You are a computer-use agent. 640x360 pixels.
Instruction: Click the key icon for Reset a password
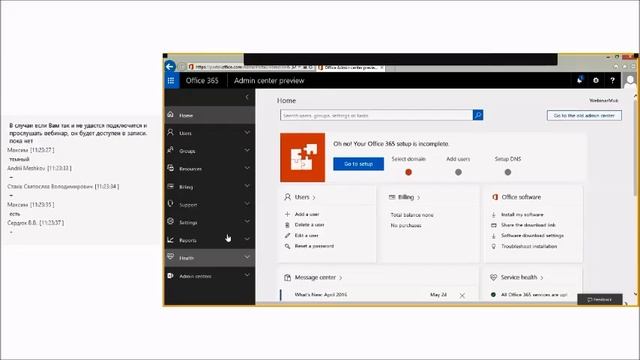[287, 246]
